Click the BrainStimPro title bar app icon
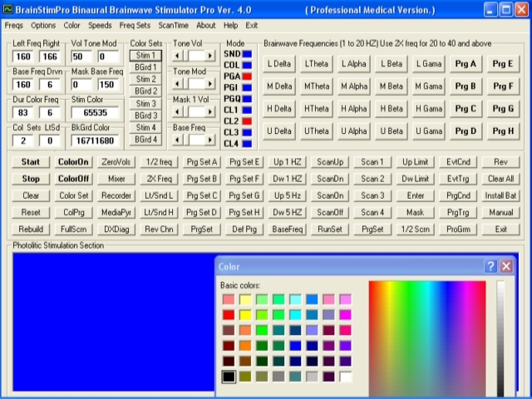 pyautogui.click(x=7, y=9)
